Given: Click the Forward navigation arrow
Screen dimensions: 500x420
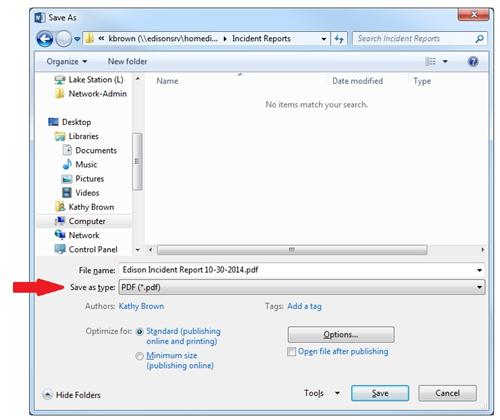Looking at the screenshot, I should (x=63, y=39).
